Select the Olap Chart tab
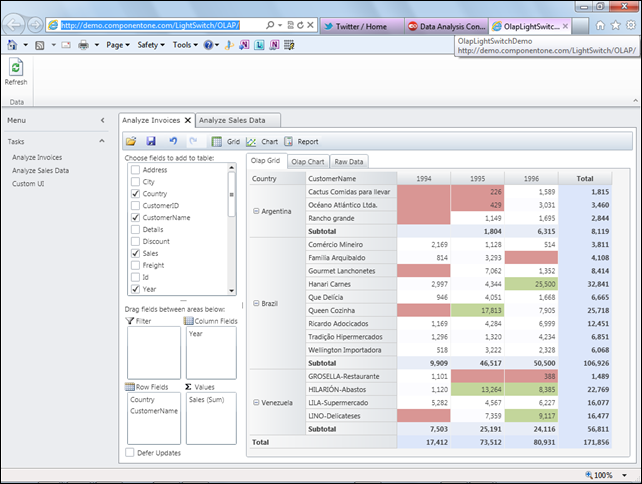 pos(307,162)
